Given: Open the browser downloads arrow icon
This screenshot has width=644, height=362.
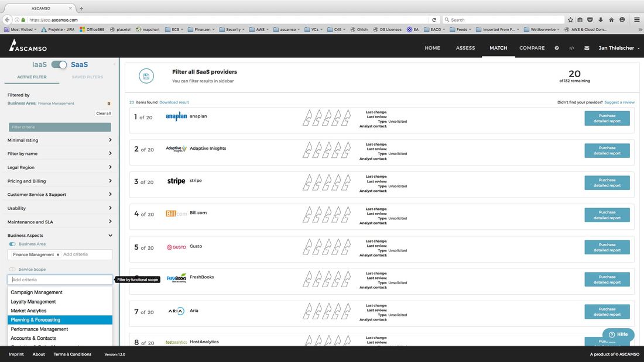Looking at the screenshot, I should click(x=601, y=20).
